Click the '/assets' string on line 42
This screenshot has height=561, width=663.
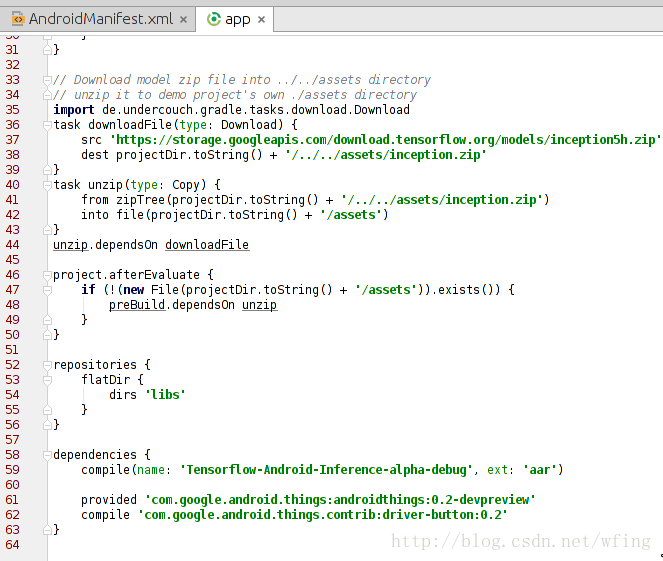(x=351, y=215)
